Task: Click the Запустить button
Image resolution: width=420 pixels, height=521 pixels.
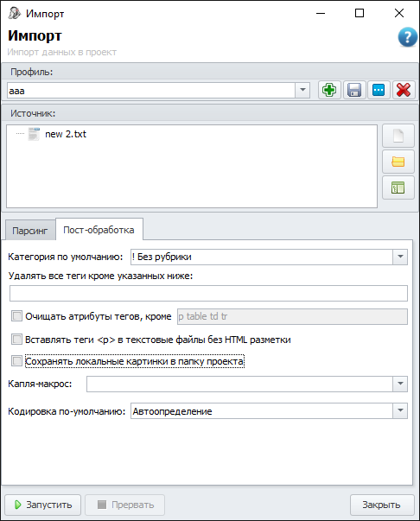Action: 43,505
